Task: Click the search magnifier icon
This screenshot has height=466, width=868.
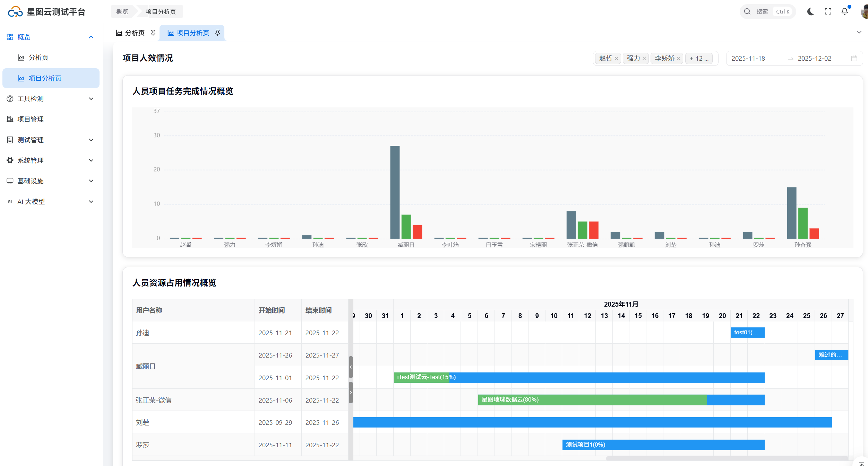Action: 747,11
